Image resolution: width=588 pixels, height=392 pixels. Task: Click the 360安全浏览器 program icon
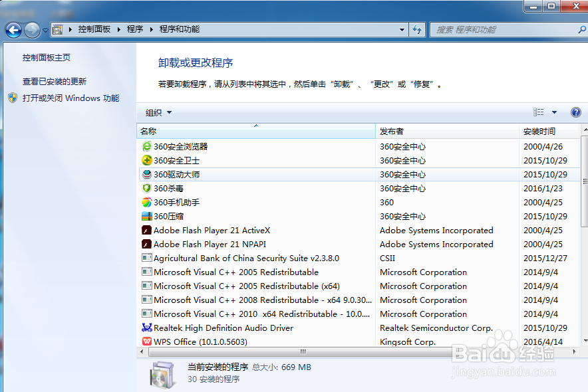(146, 146)
